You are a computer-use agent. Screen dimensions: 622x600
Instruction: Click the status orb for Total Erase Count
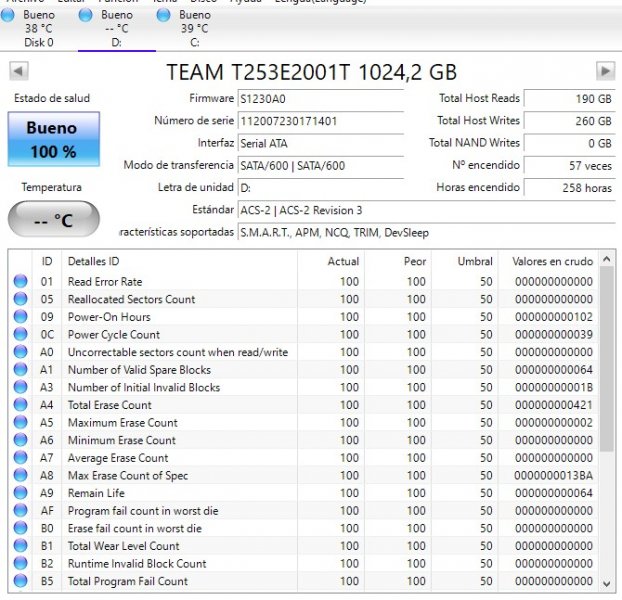point(20,405)
